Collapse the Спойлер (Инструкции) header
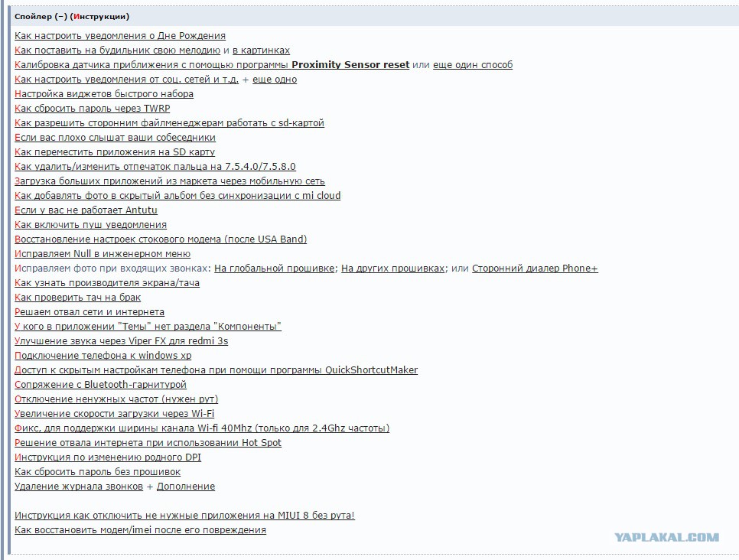739x560 pixels. pyautogui.click(x=72, y=17)
